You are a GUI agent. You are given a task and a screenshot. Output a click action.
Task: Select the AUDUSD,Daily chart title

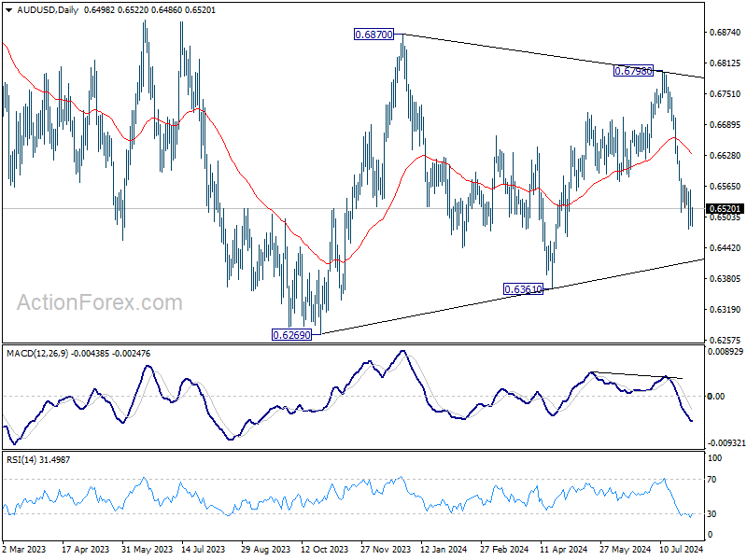pyautogui.click(x=48, y=10)
